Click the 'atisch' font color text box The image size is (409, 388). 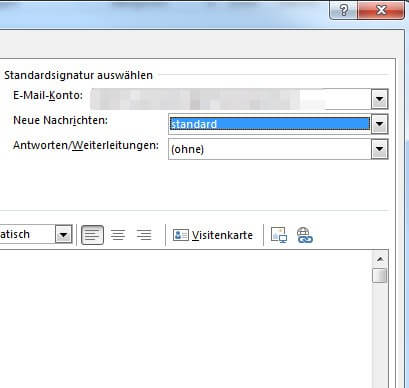[27, 234]
